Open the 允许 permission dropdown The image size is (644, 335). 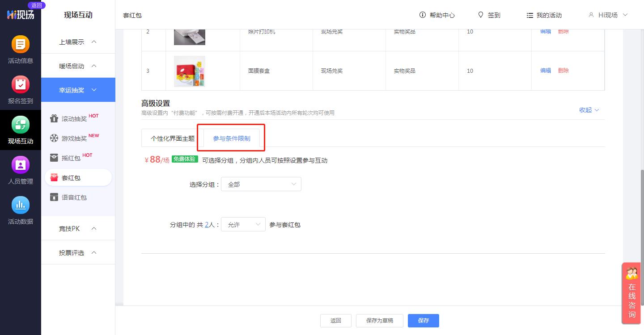coord(243,224)
